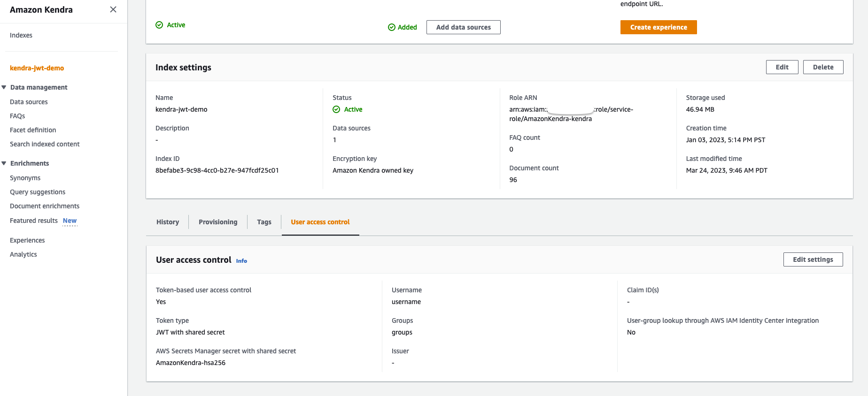The width and height of the screenshot is (868, 396).
Task: Click the green Active status icon in Index settings
Action: 336,109
